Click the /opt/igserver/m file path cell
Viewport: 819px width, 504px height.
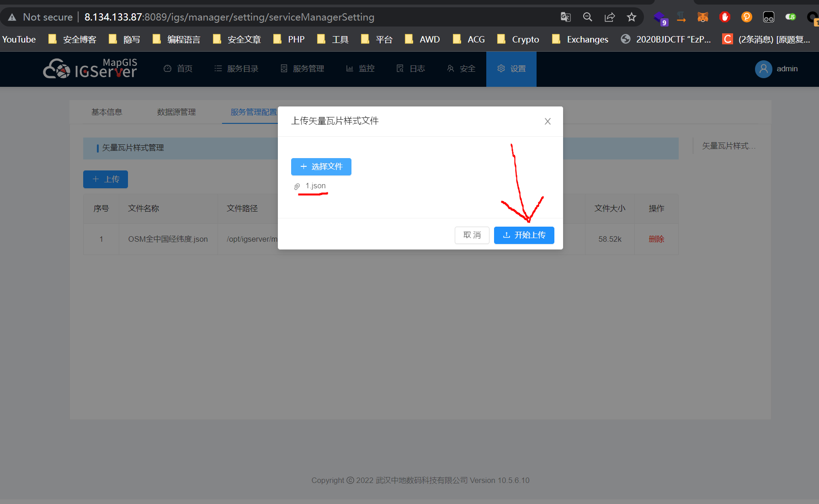coord(252,239)
